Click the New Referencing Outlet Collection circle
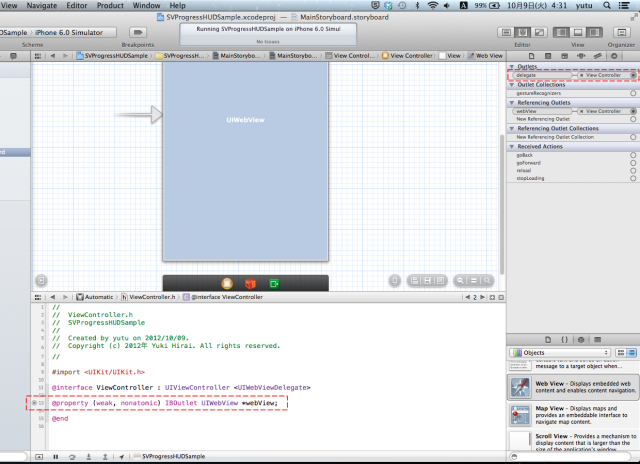The width and height of the screenshot is (640, 464). tap(633, 137)
